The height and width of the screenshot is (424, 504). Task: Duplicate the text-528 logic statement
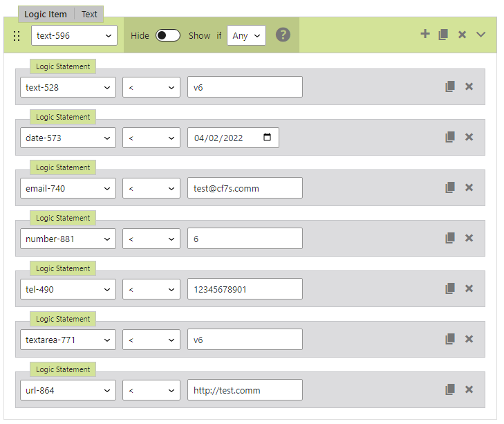[450, 86]
